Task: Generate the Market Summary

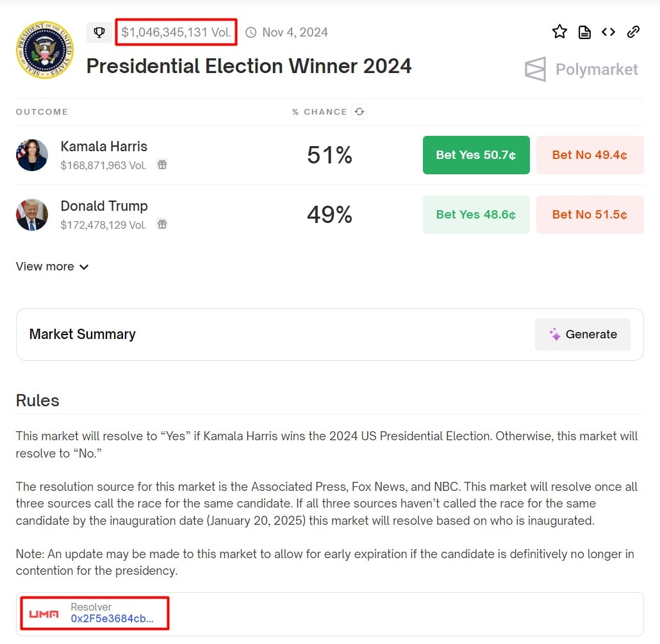Action: (x=582, y=334)
